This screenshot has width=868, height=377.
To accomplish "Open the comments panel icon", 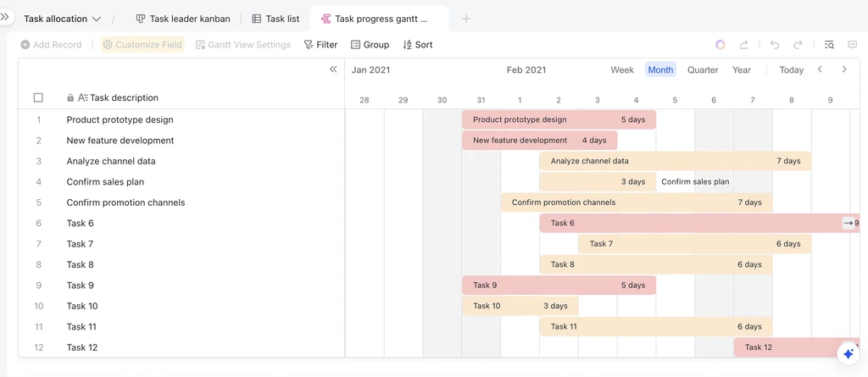I will (x=852, y=45).
